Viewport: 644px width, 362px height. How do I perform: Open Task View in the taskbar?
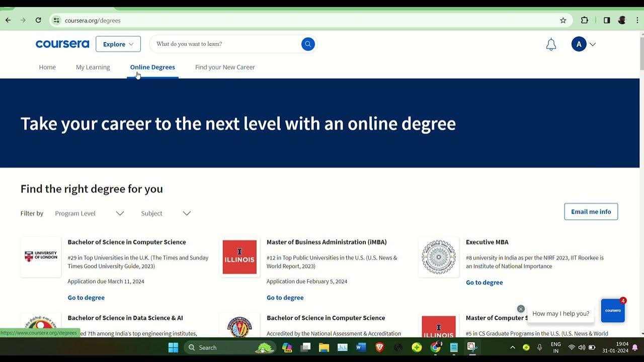[305, 347]
